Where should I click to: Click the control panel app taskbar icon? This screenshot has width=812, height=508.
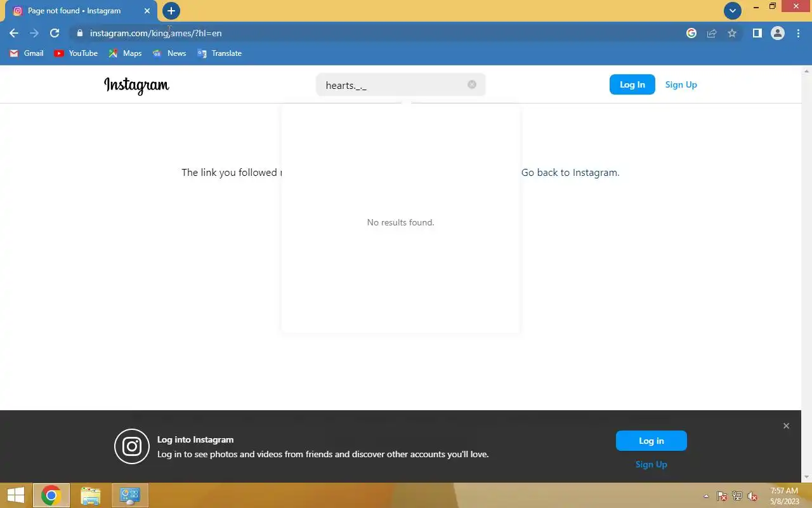[x=130, y=495]
